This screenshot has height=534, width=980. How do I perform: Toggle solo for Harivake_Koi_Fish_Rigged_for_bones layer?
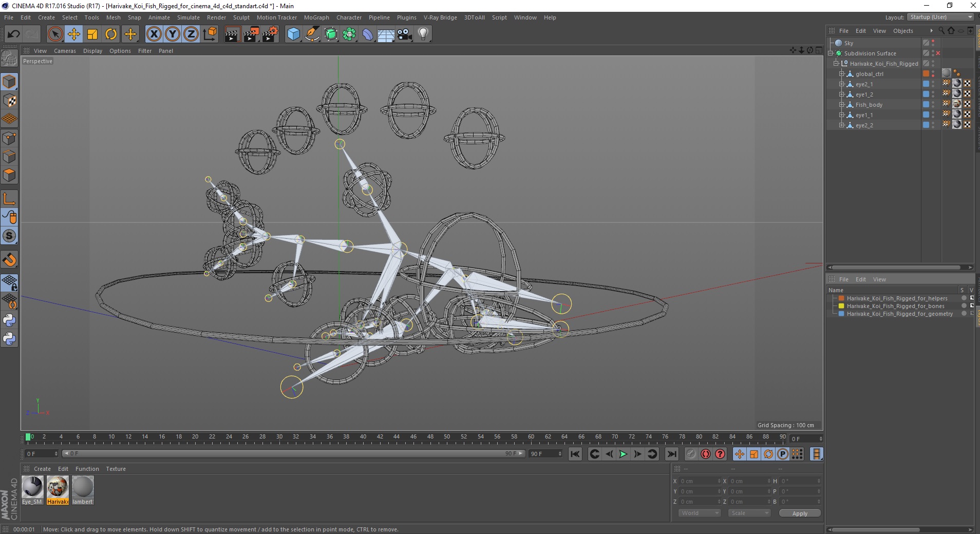coord(964,306)
